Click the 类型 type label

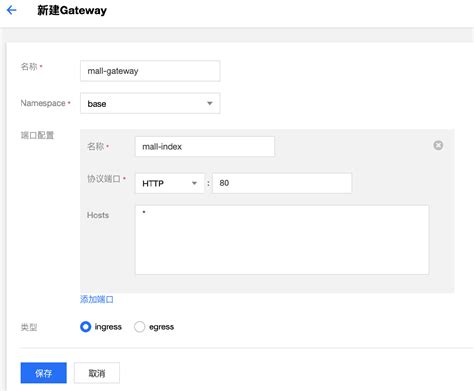click(x=29, y=327)
